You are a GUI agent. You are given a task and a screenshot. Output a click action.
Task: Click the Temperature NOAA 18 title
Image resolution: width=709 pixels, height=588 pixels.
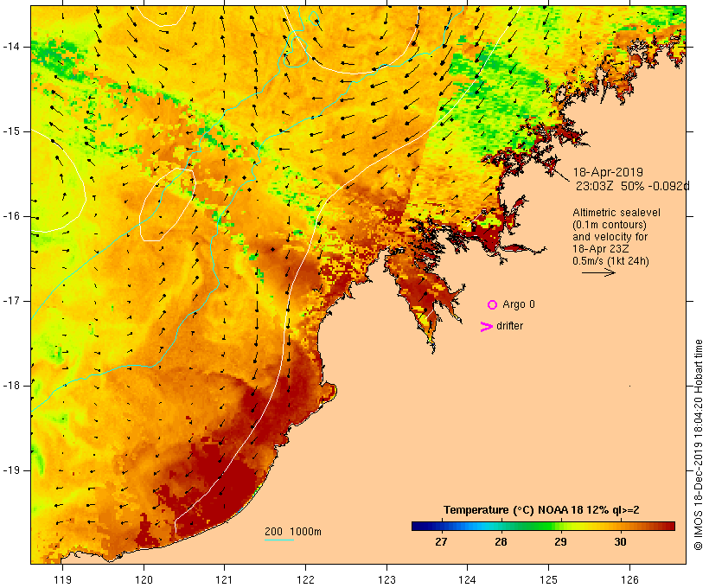[541, 510]
